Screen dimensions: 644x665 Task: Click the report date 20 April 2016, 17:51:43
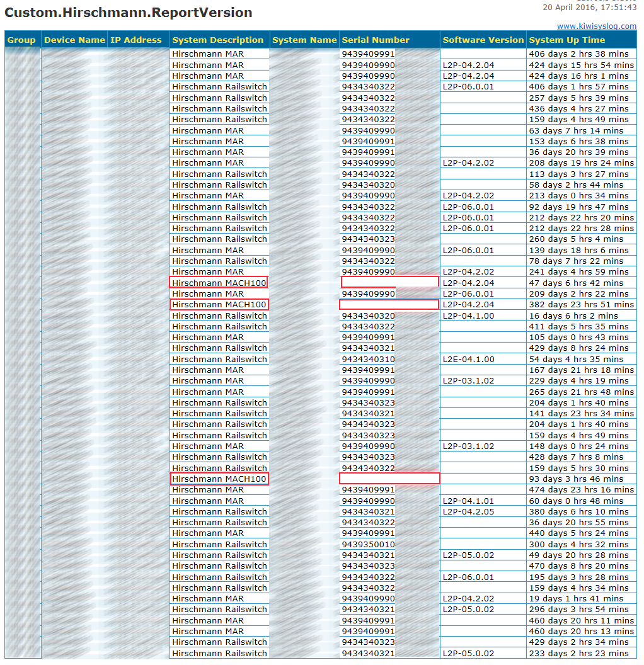click(x=590, y=7)
